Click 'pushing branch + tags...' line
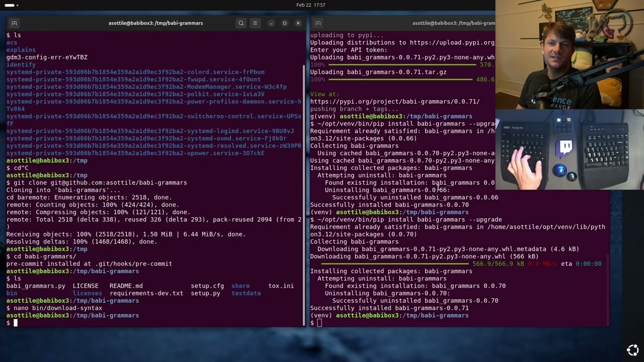The image size is (644, 362). [354, 109]
